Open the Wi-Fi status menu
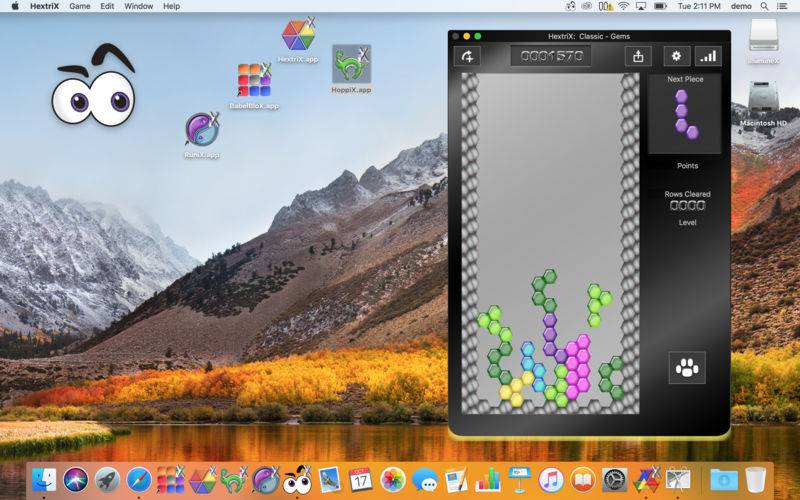Image resolution: width=800 pixels, height=500 pixels. [623, 6]
